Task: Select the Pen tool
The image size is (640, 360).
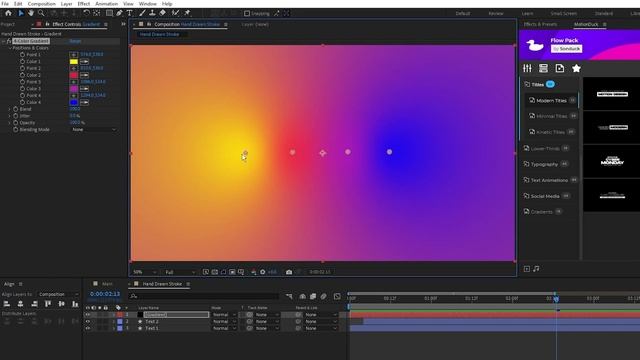Action: (119, 13)
